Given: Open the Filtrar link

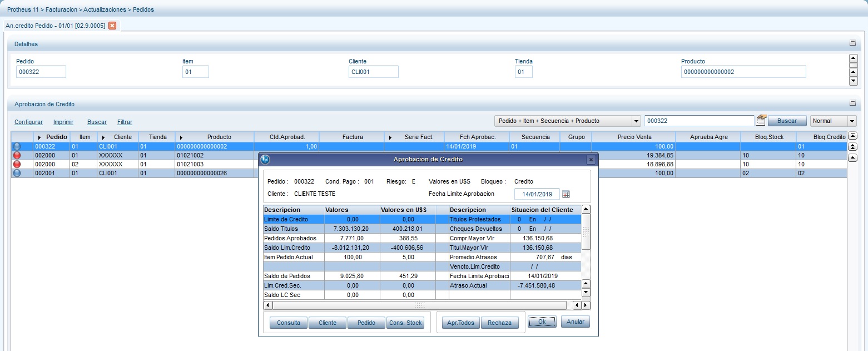Looking at the screenshot, I should (x=125, y=122).
